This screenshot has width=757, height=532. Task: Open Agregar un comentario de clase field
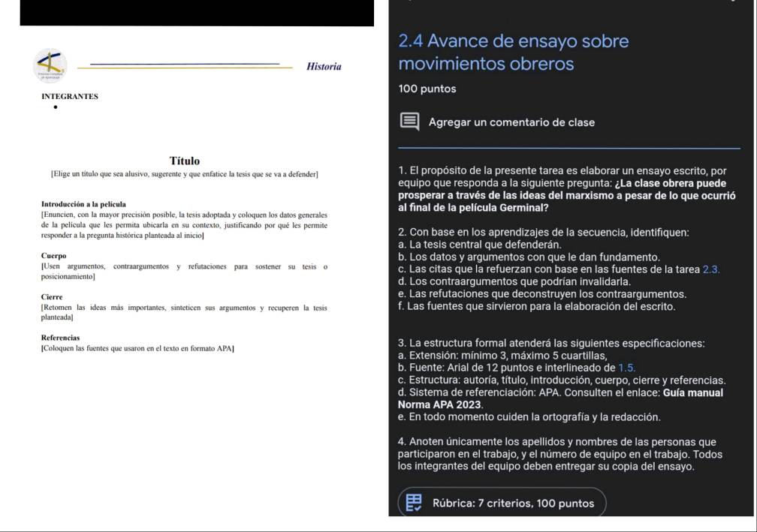tap(511, 122)
